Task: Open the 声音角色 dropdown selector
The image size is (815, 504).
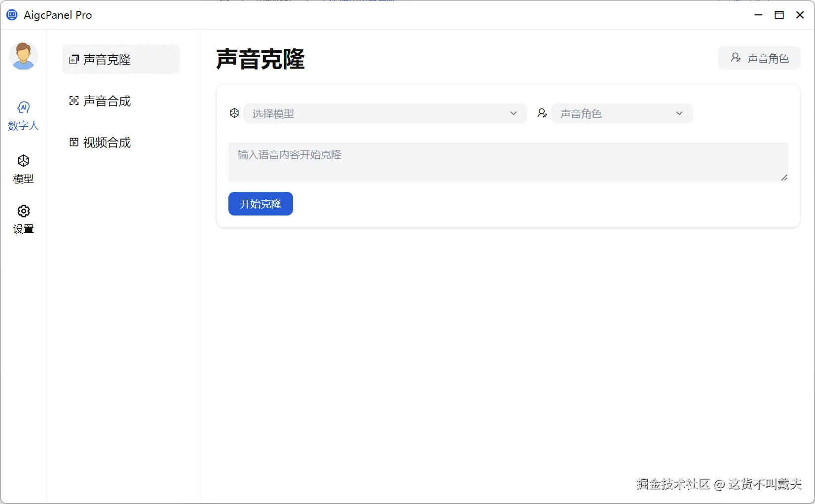Action: (622, 113)
